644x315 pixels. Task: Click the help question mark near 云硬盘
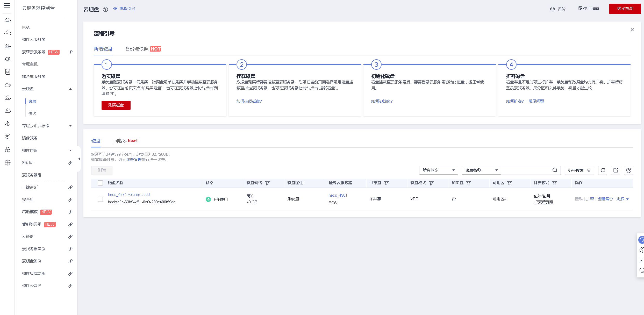pyautogui.click(x=105, y=9)
